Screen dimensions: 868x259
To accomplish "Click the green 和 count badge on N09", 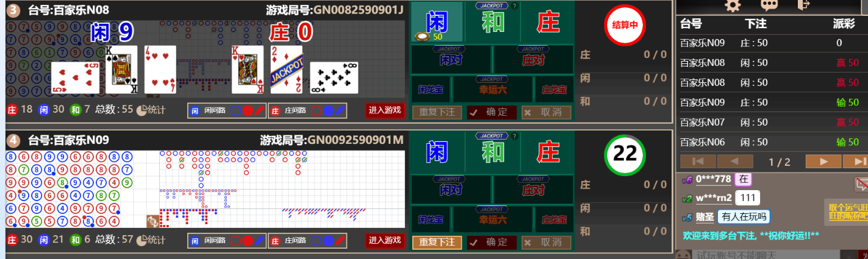I will 75,240.
